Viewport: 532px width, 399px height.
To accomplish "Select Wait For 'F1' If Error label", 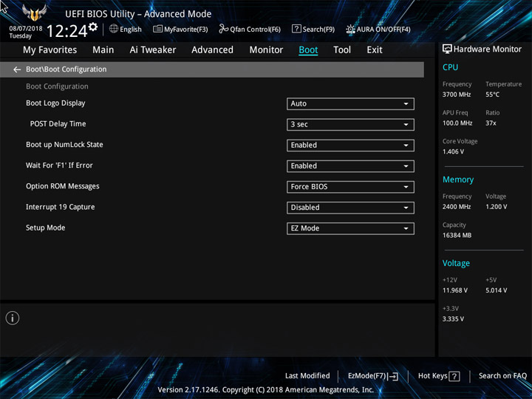I will tap(59, 166).
